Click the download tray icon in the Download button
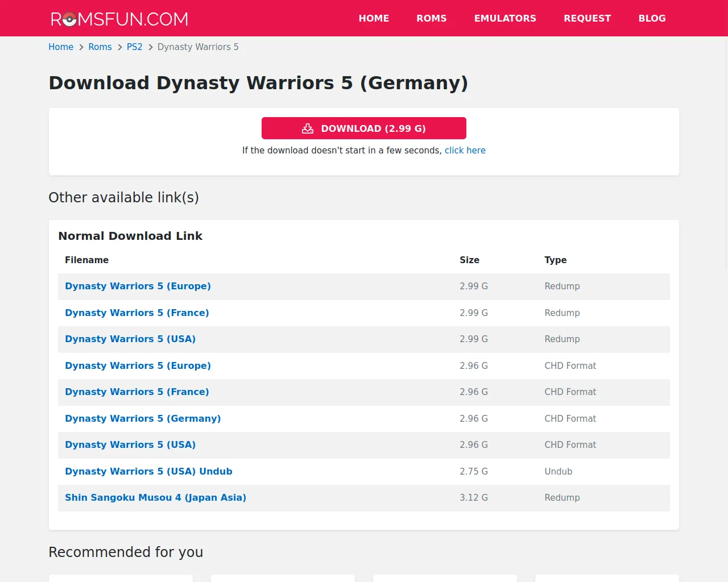 coord(308,128)
